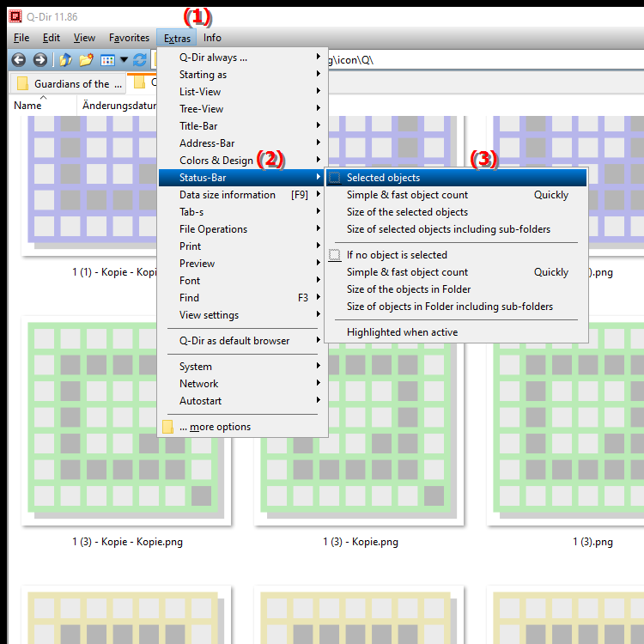Open the Preview submenu
644x644 pixels.
pos(243,264)
